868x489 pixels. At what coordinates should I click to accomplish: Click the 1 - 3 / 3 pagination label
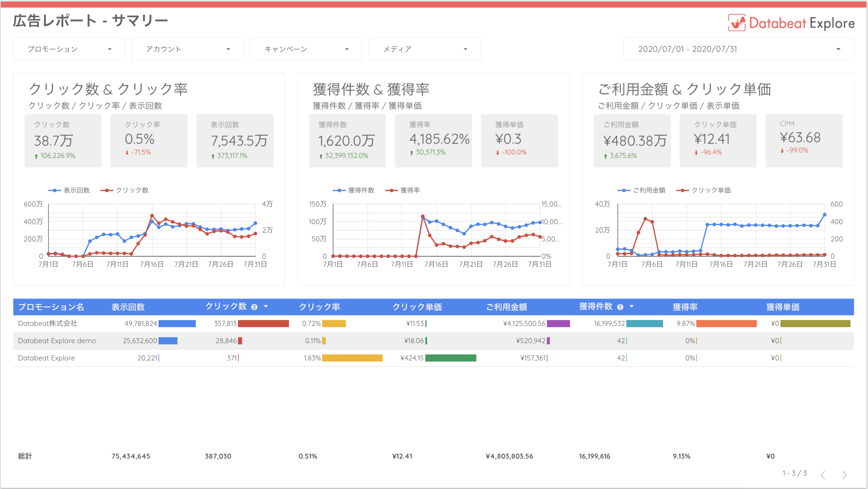pos(794,473)
